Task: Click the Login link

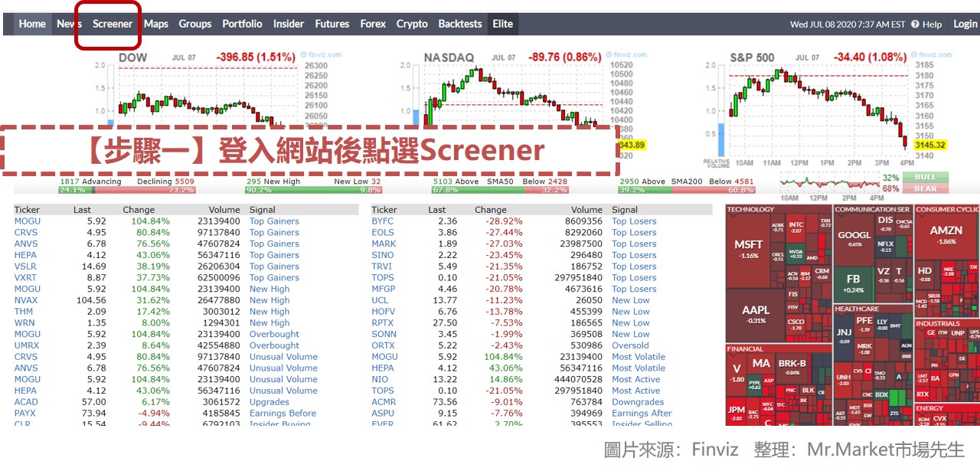Action: [965, 24]
